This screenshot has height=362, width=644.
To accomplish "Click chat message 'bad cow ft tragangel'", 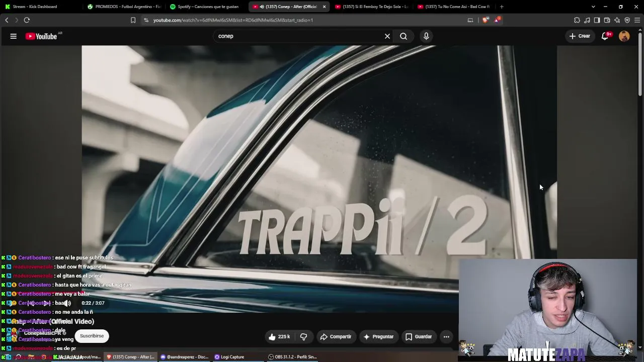I will pyautogui.click(x=81, y=267).
